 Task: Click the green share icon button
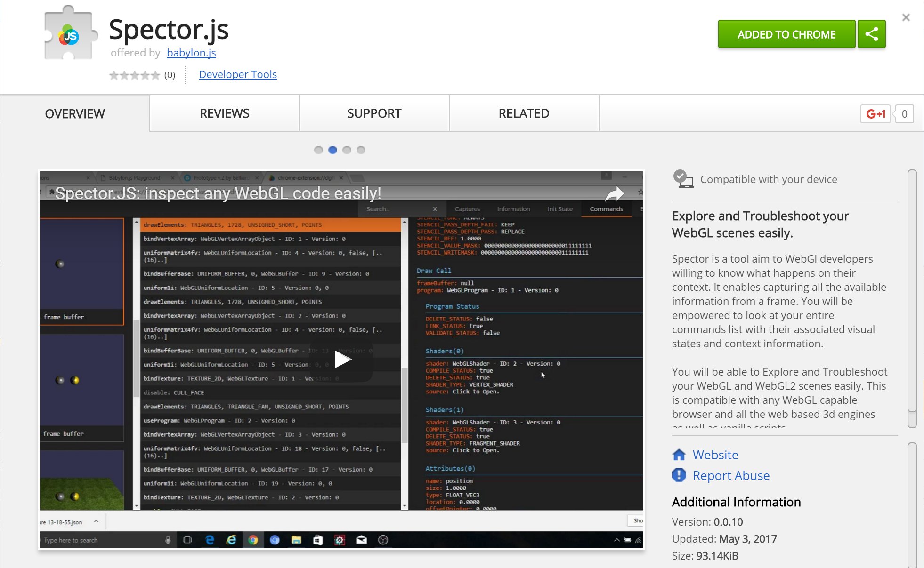click(x=872, y=34)
